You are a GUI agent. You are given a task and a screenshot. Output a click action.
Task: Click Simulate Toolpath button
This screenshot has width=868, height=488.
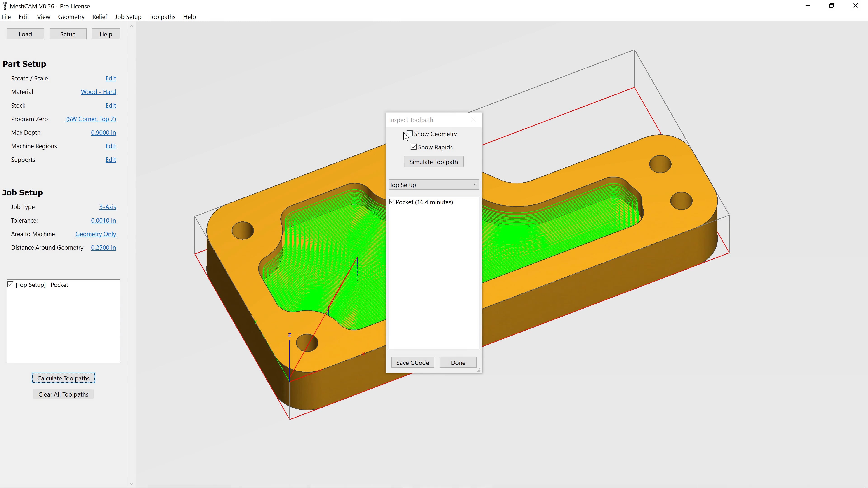click(x=434, y=162)
